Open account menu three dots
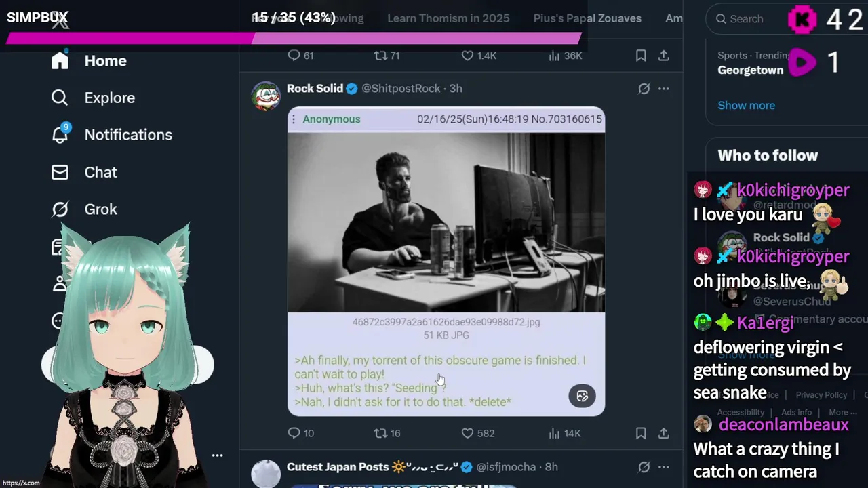Screen dimensions: 868x488 (x=217, y=455)
